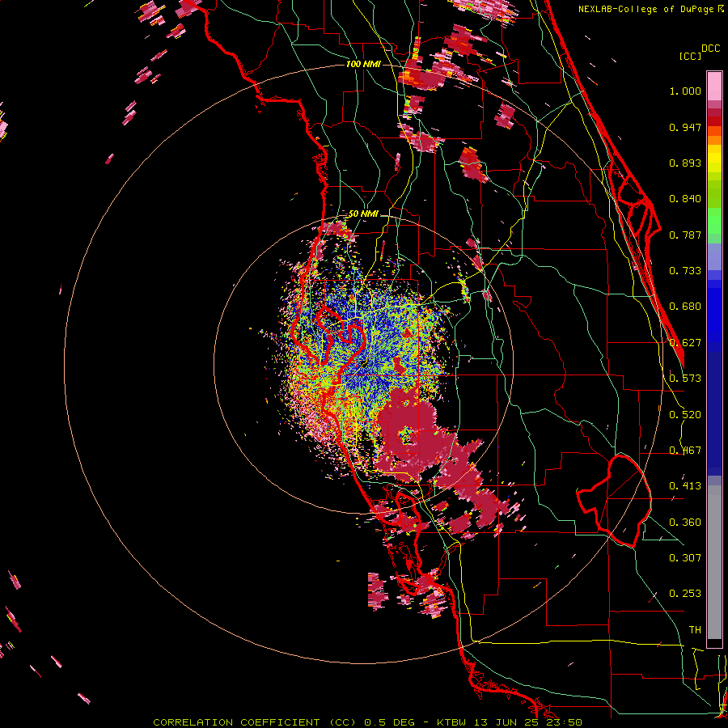Click the TH threshold label
The width and height of the screenshot is (728, 728).
point(695,630)
